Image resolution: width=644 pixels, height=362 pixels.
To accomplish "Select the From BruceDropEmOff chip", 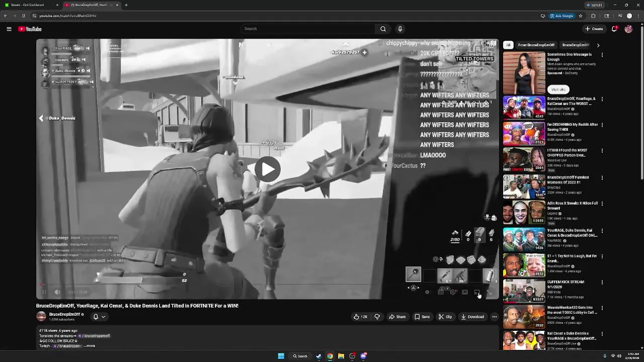I will pos(536,45).
